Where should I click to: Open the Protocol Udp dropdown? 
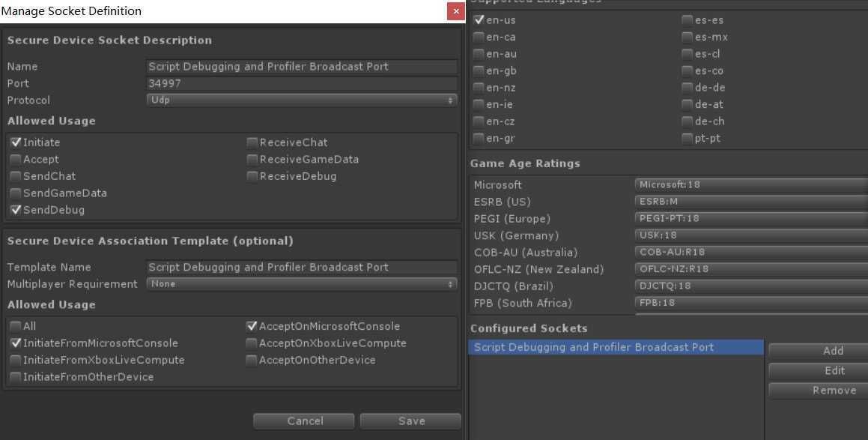[302, 100]
